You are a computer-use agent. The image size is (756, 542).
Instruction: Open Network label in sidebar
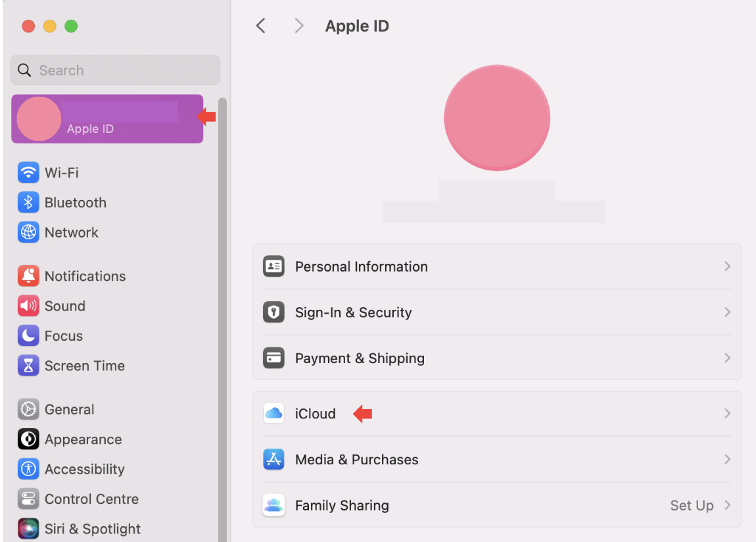pyautogui.click(x=72, y=232)
